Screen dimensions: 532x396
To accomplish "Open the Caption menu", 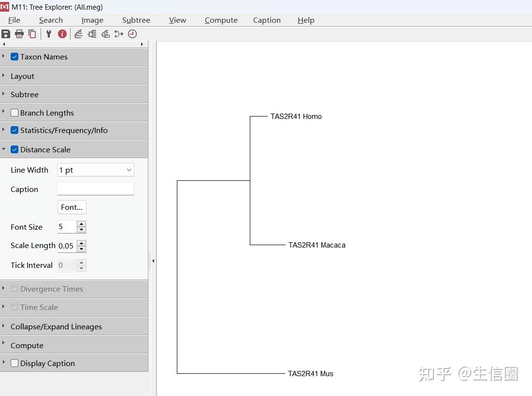I will pyautogui.click(x=267, y=20).
